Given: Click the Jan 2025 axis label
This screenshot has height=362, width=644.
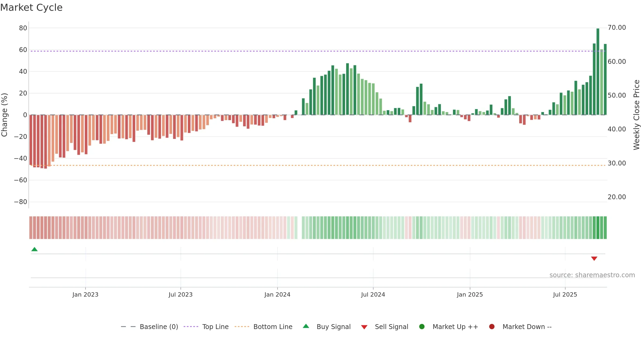Looking at the screenshot, I should pyautogui.click(x=470, y=294).
